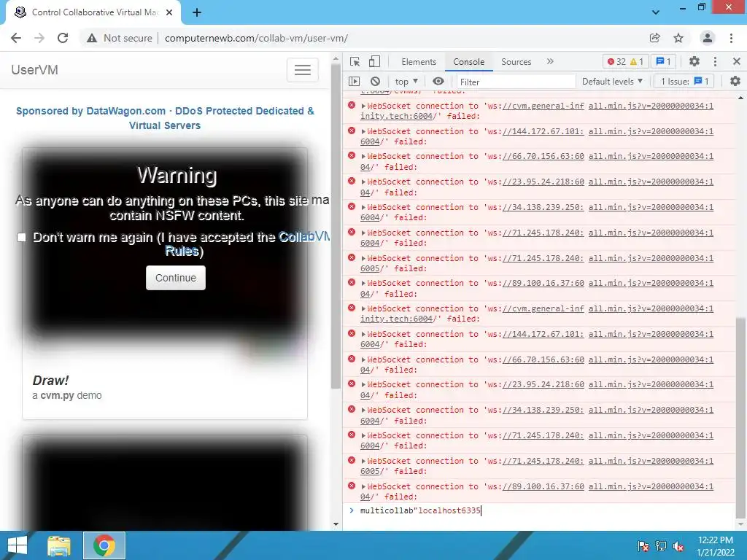Viewport: 747px width, 560px height.
Task: Close the Control Collaborative Virtual Machines tab
Action: [x=169, y=12]
